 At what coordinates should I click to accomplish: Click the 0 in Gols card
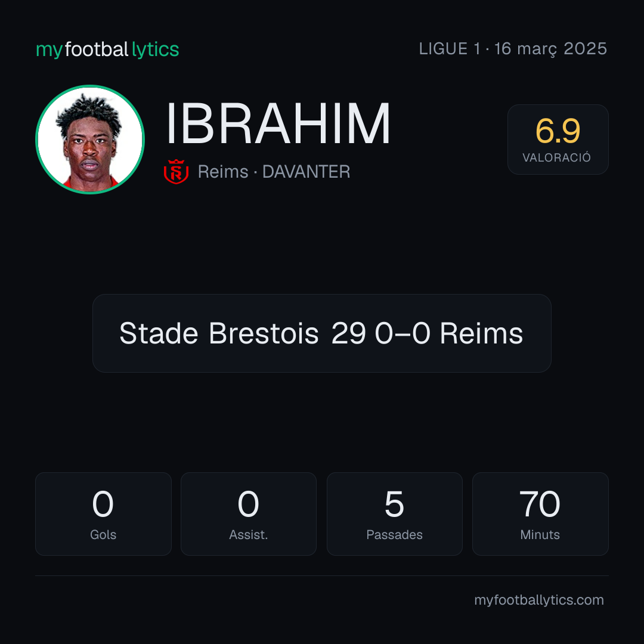point(103,504)
